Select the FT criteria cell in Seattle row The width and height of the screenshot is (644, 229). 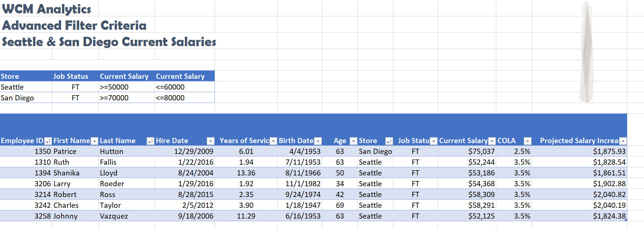coord(75,87)
